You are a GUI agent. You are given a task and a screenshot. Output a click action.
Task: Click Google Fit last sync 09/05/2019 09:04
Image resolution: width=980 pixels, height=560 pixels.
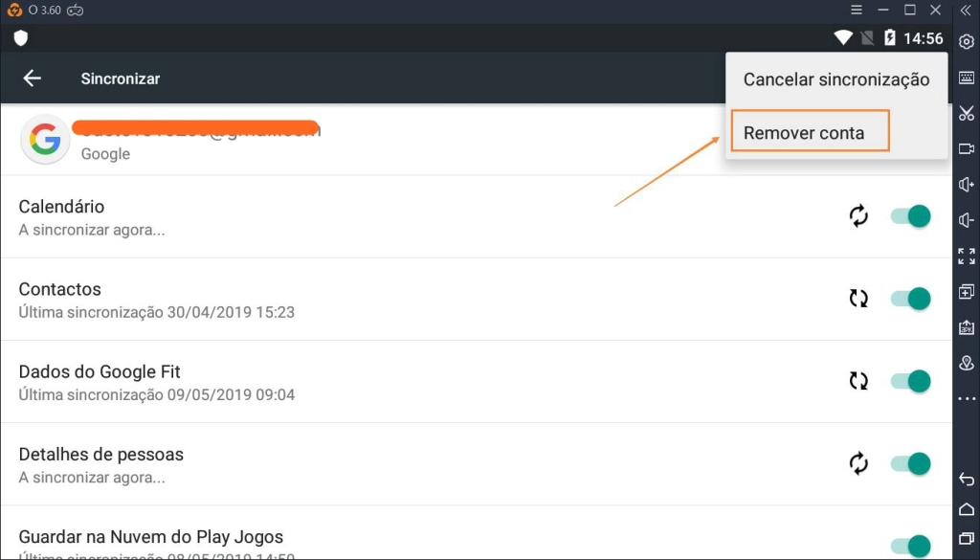(231, 394)
